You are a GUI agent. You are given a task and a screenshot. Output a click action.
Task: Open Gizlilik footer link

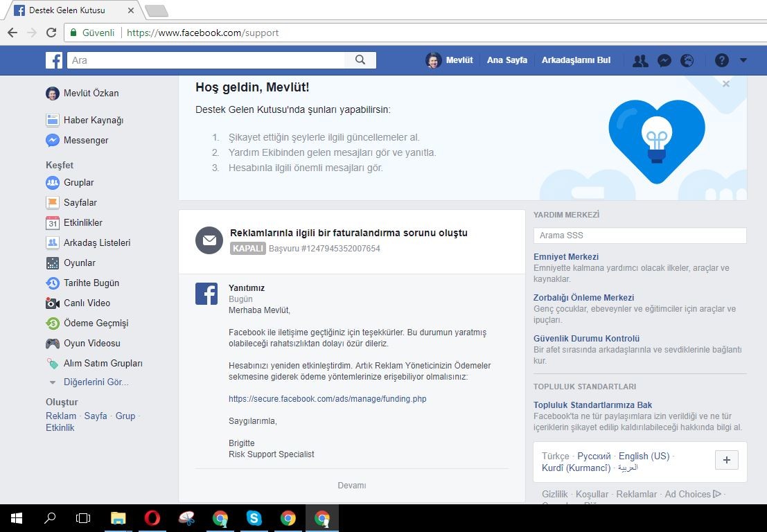coord(555,495)
